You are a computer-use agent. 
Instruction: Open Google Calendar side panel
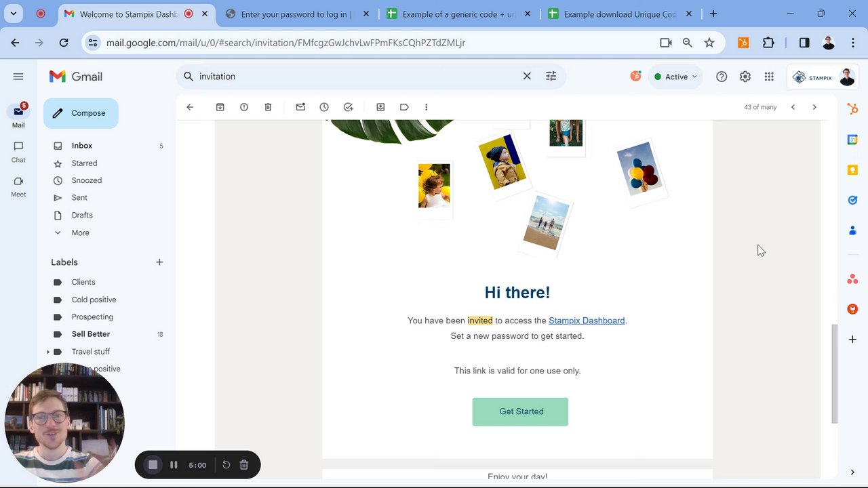click(x=852, y=140)
